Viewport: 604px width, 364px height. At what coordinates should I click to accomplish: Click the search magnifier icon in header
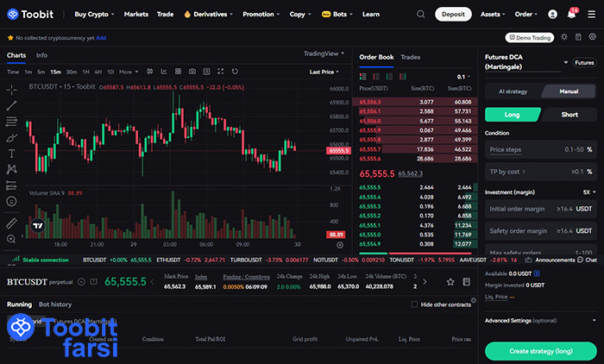[420, 15]
